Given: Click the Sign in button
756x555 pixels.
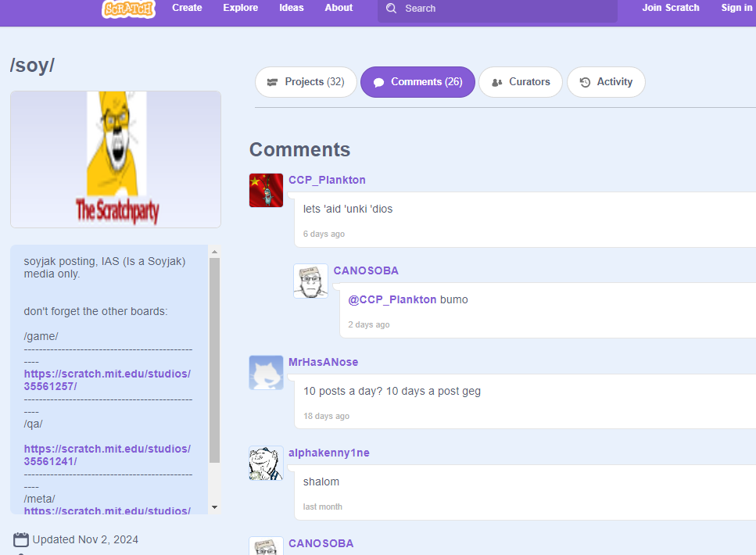Looking at the screenshot, I should pos(736,8).
